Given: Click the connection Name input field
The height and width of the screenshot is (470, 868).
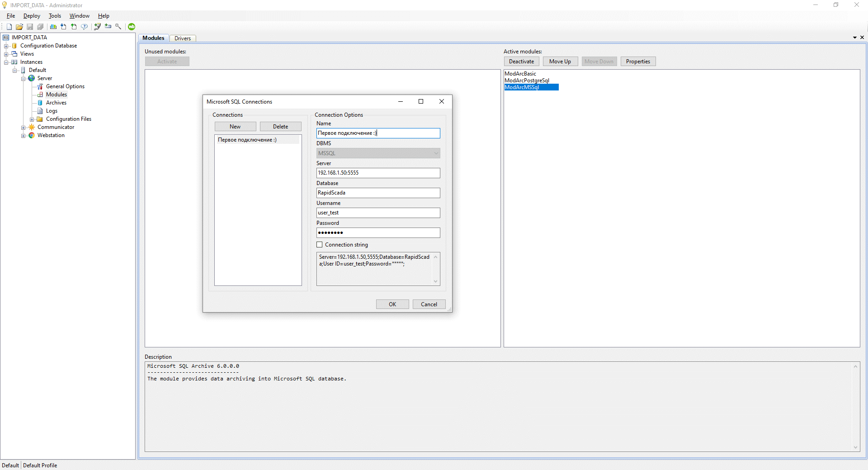Looking at the screenshot, I should point(378,133).
